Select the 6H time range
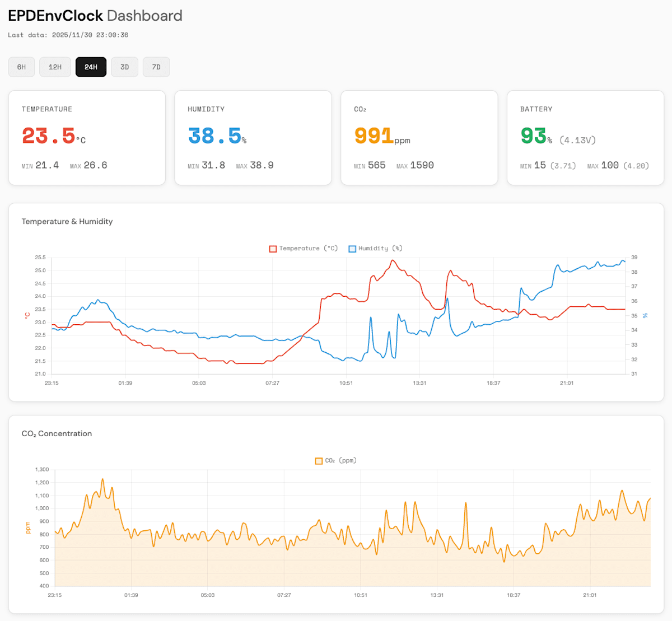 point(21,67)
